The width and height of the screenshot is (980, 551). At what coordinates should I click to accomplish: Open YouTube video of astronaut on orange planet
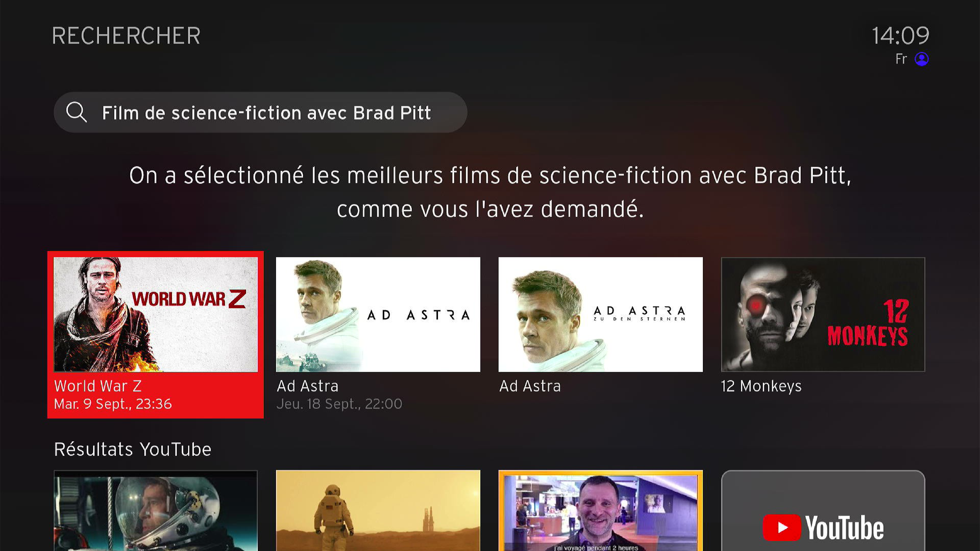pyautogui.click(x=378, y=511)
